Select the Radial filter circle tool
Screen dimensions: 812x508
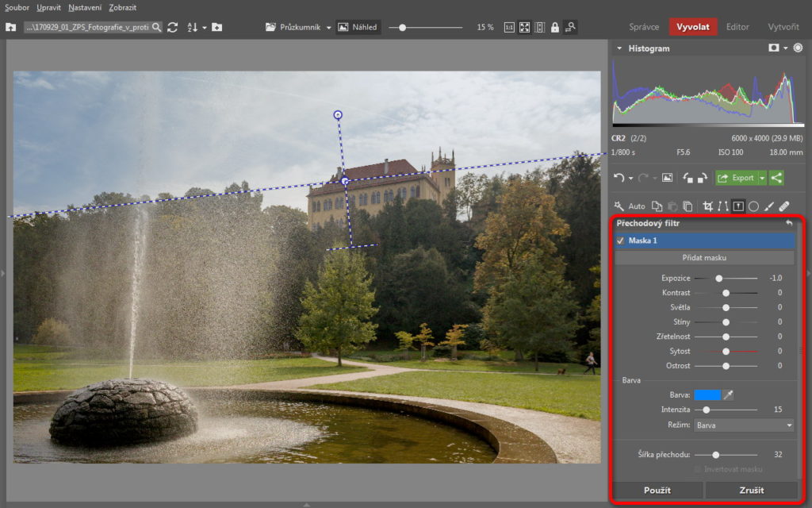pyautogui.click(x=753, y=206)
